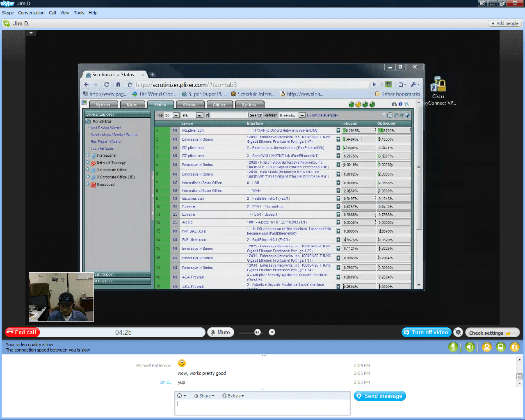Click the Search button in Scrutinizer
Image resolution: width=525 pixels, height=420 pixels.
pos(256,115)
